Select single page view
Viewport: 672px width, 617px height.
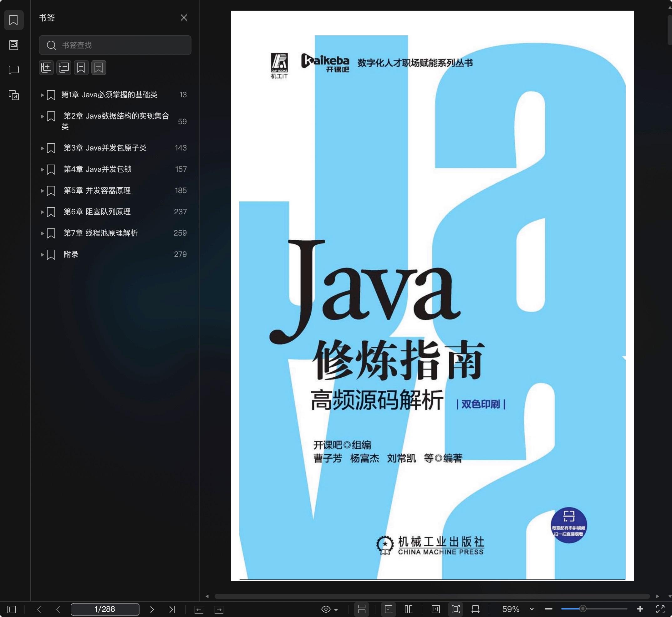pos(388,609)
